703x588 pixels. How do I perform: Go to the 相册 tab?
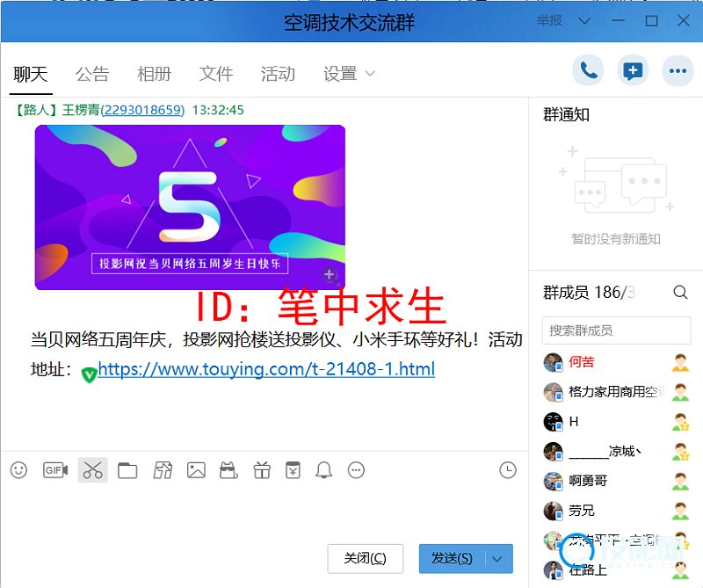point(155,74)
